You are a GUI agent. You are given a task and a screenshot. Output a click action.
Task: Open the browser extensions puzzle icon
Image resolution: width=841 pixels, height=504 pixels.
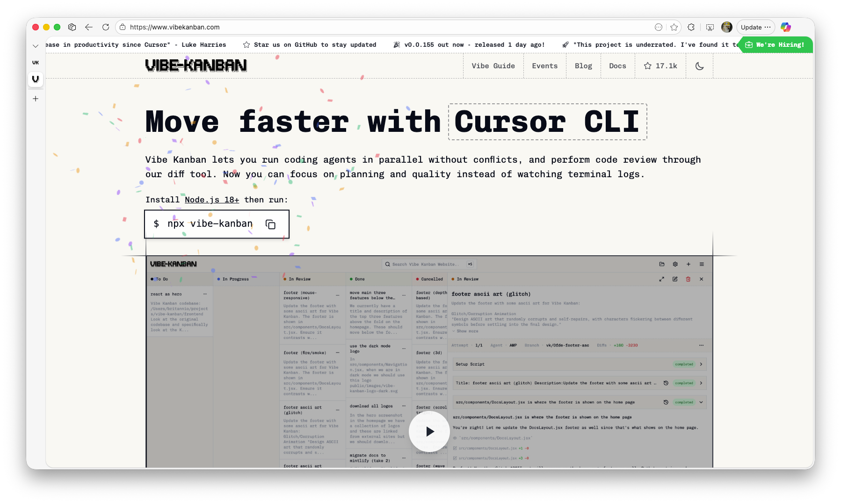point(691,27)
